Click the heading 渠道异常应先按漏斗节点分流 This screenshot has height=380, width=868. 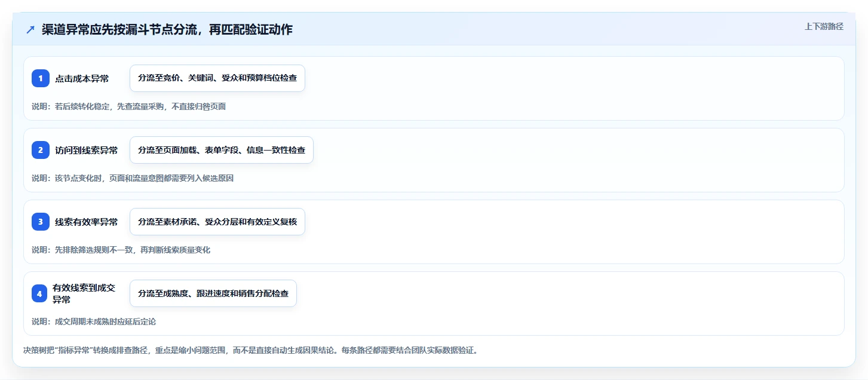pos(167,30)
